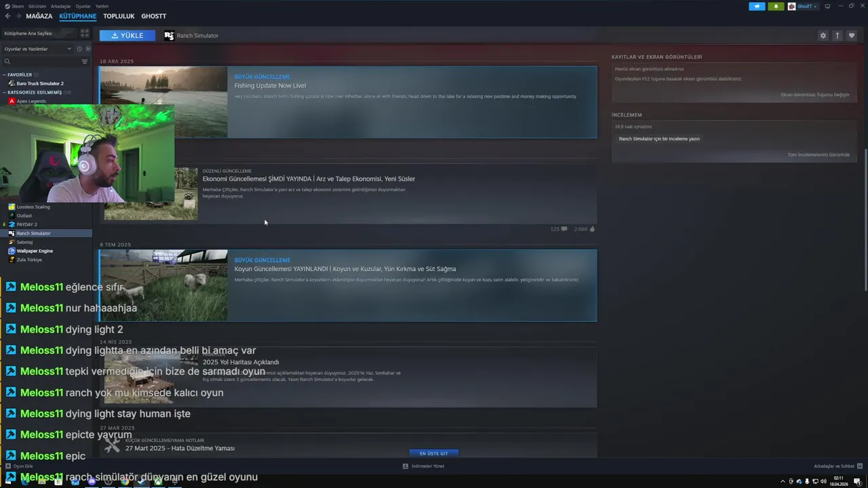Viewport: 868px width, 488px height.
Task: Go to the TOPLULUK tab
Action: [119, 16]
